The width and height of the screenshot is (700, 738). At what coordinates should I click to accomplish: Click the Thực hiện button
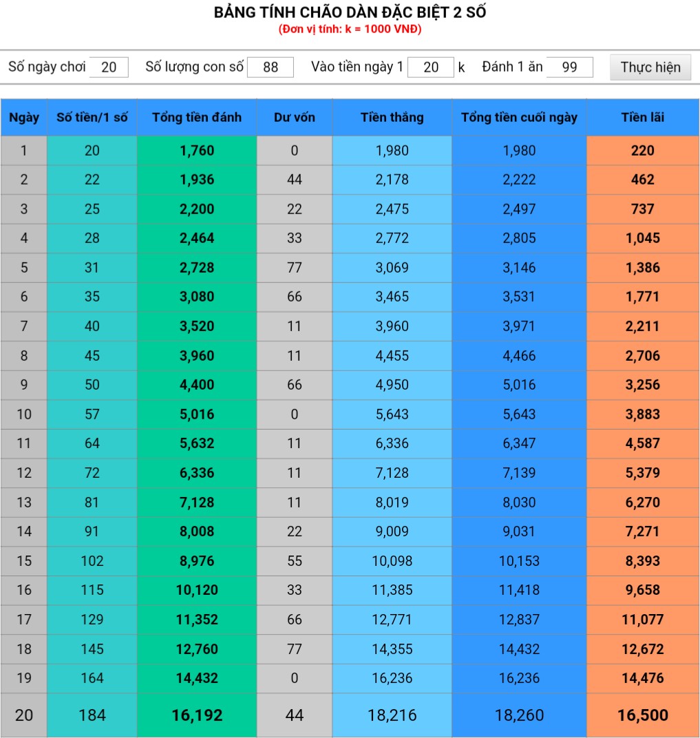pyautogui.click(x=650, y=67)
